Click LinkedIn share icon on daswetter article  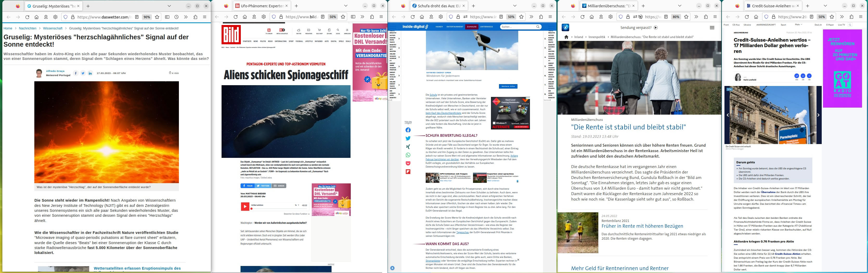click(x=90, y=73)
